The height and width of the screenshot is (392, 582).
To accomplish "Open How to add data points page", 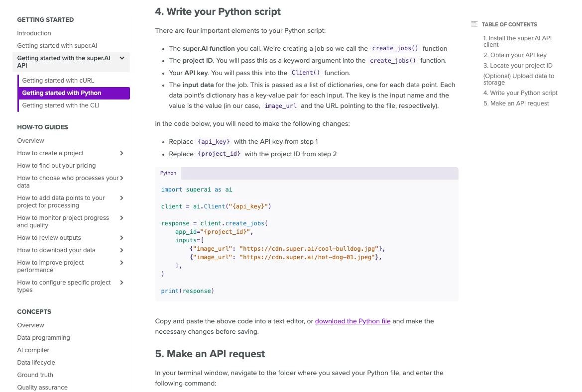I will point(61,202).
